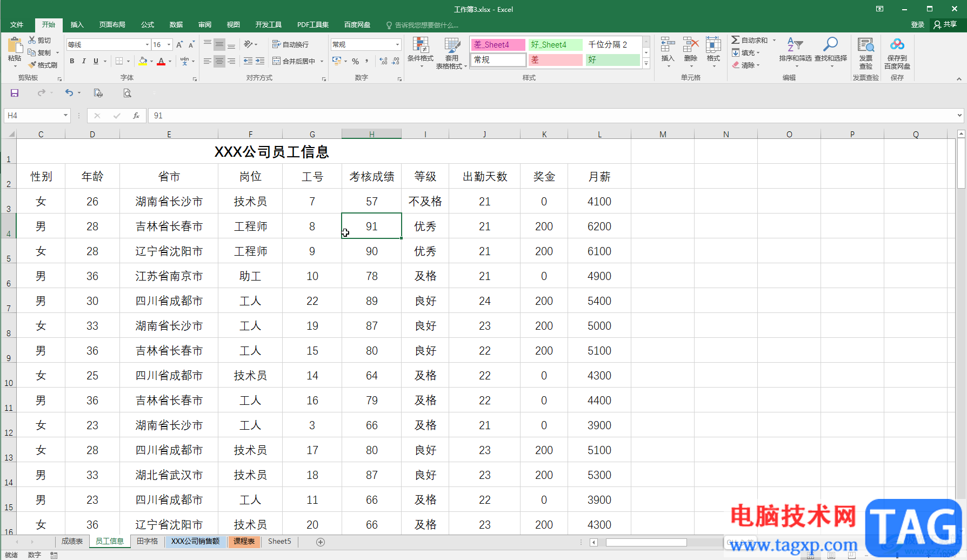The height and width of the screenshot is (560, 967).
Task: Toggle align text left
Action: tap(208, 61)
